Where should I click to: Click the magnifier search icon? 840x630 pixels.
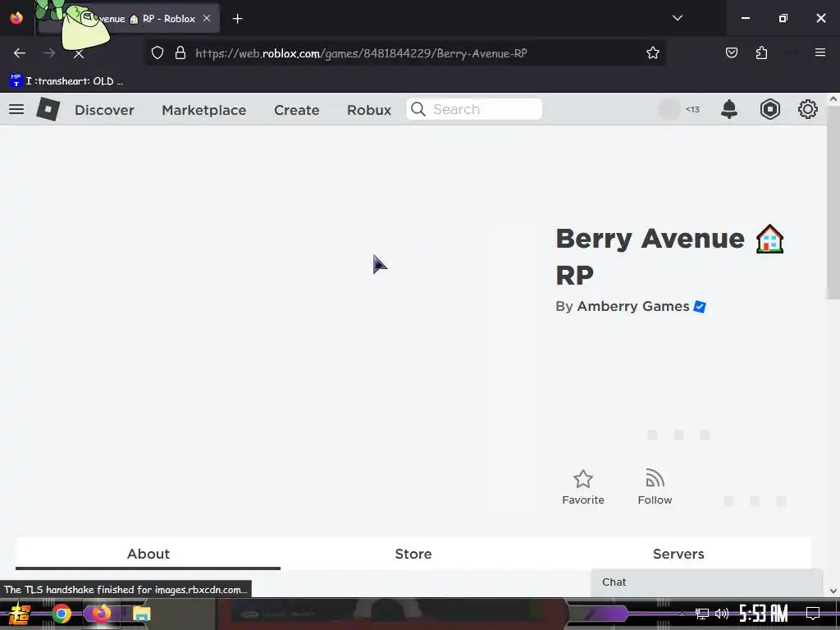pyautogui.click(x=418, y=109)
